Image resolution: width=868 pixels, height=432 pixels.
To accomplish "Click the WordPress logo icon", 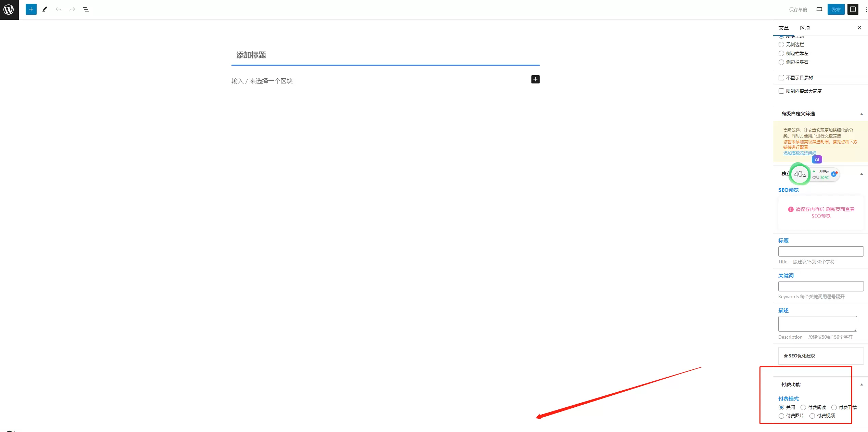I will click(x=9, y=10).
